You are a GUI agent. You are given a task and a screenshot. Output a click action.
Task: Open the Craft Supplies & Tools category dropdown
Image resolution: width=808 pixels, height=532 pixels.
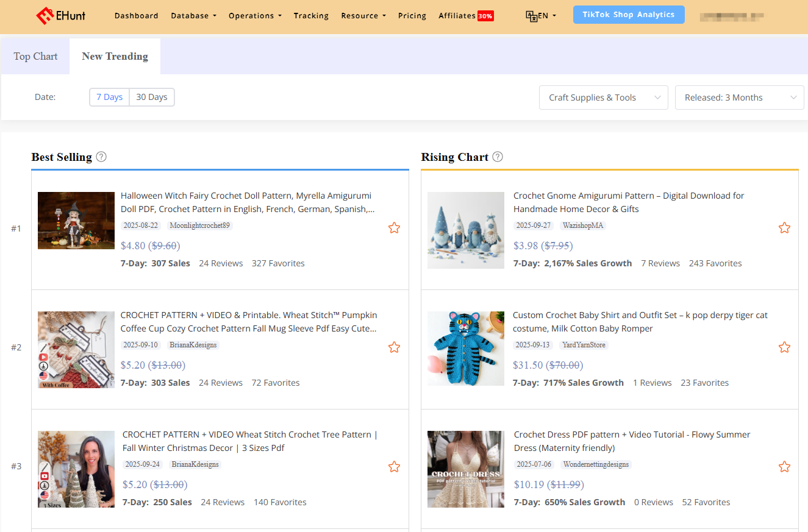pyautogui.click(x=603, y=97)
